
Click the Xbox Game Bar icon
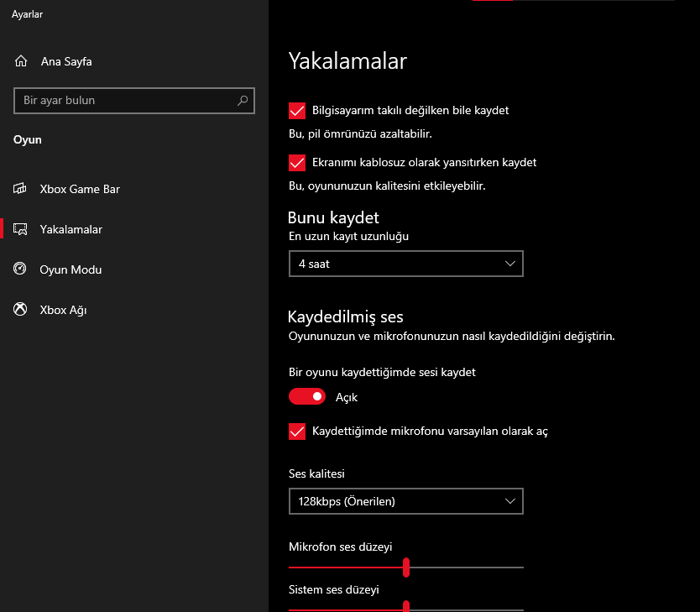19,188
